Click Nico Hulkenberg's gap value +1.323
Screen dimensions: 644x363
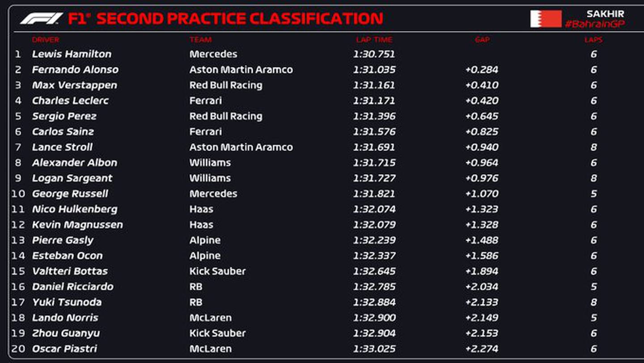(482, 209)
